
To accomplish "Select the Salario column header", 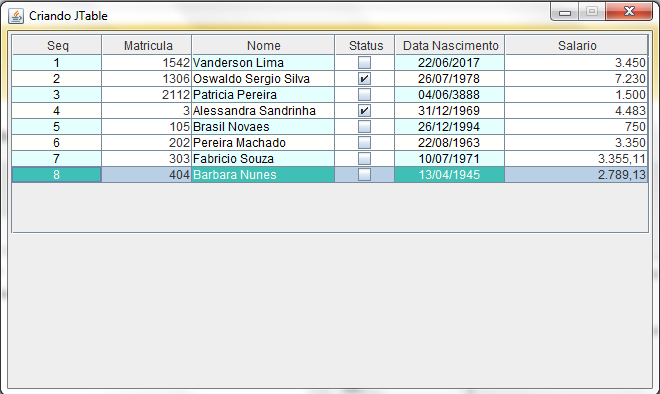I will coord(576,45).
